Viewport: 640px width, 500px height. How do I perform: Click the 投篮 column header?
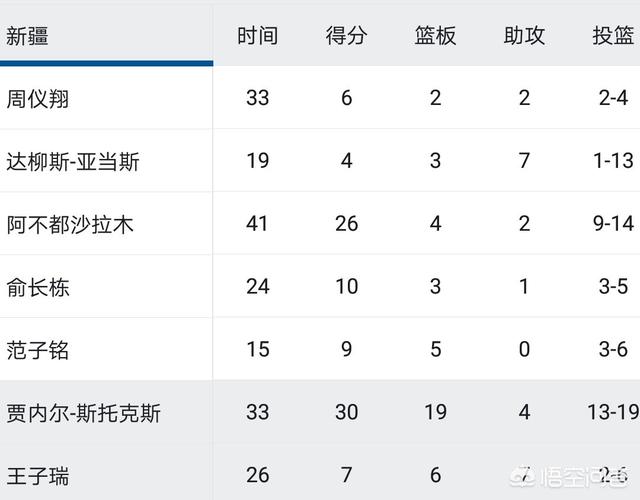(x=613, y=36)
